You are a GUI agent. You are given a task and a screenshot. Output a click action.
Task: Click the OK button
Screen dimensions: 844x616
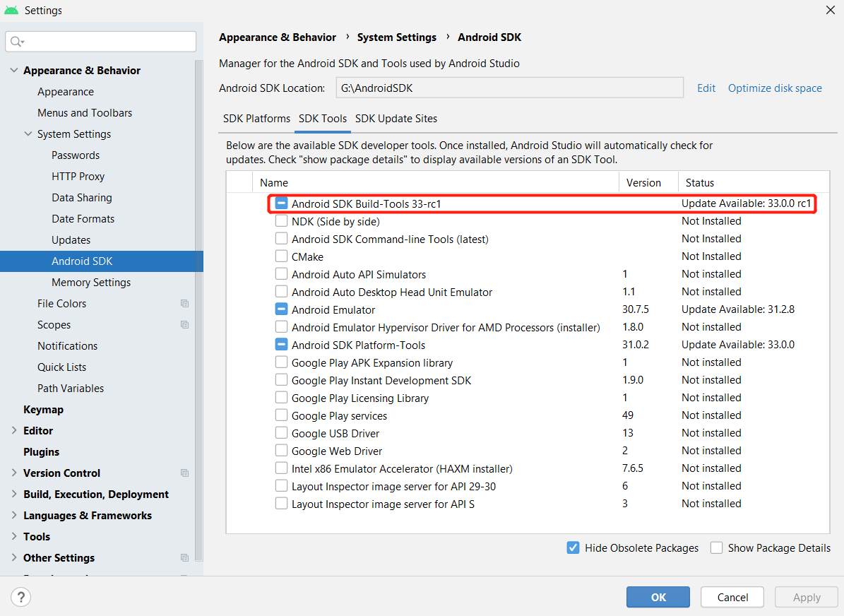click(658, 597)
